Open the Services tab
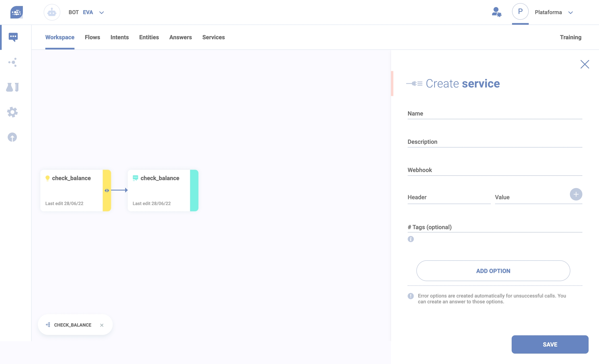The image size is (599, 364). [x=213, y=37]
